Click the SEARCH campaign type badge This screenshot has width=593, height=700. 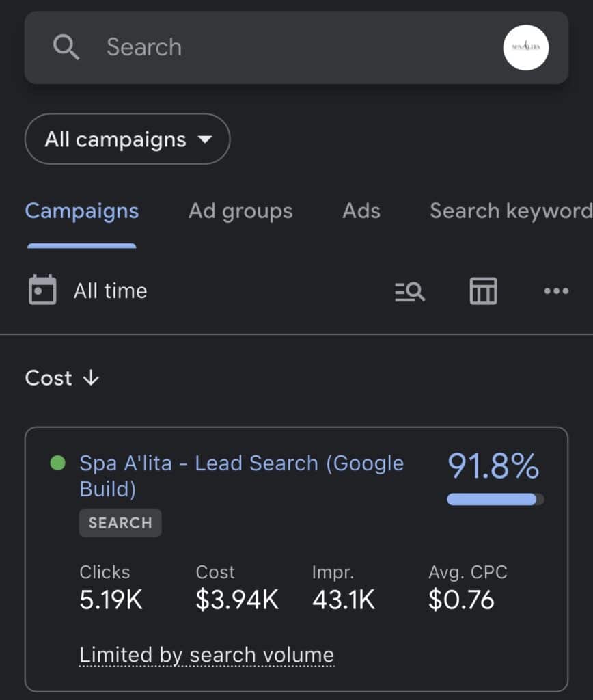pos(120,523)
